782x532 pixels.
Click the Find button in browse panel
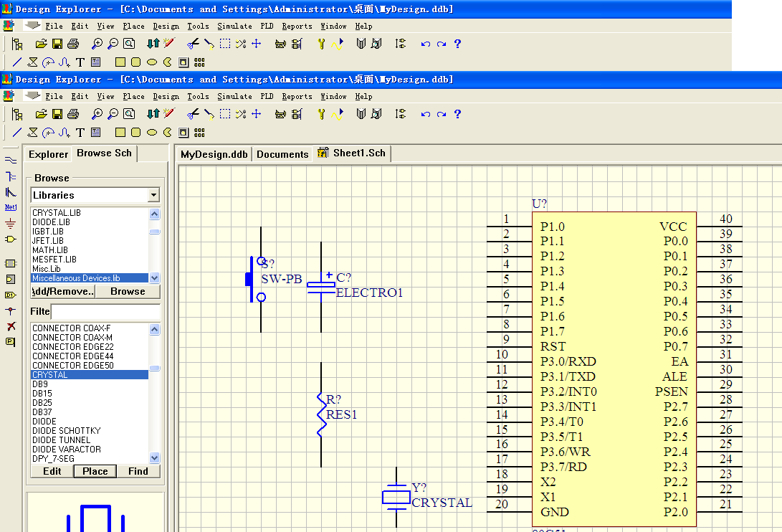138,471
